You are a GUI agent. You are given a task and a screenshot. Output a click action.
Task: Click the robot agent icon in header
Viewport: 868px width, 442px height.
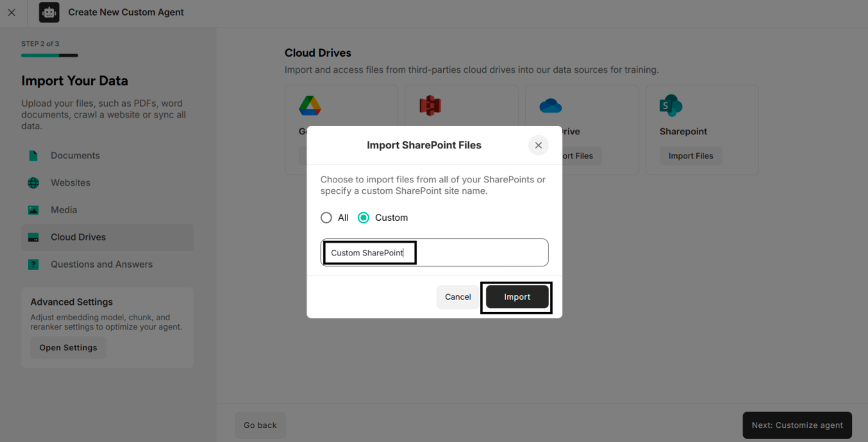[x=49, y=12]
